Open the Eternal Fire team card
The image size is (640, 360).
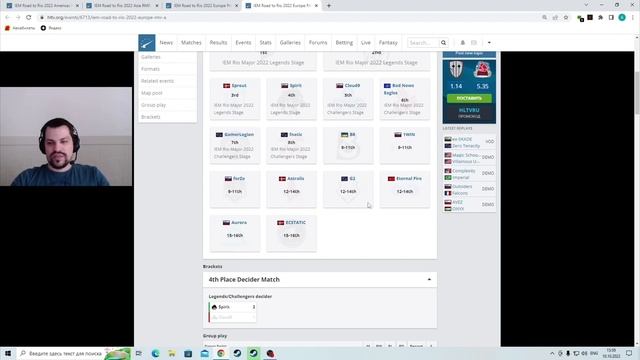(404, 189)
